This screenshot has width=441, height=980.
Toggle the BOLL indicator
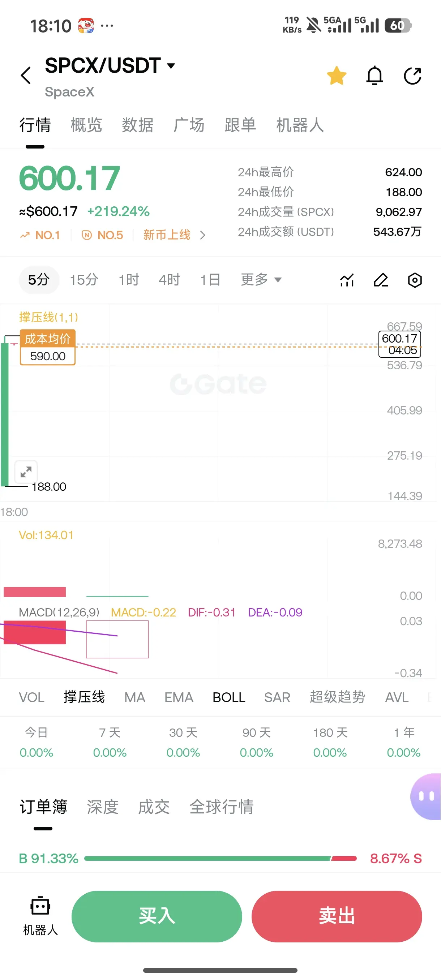pyautogui.click(x=229, y=697)
